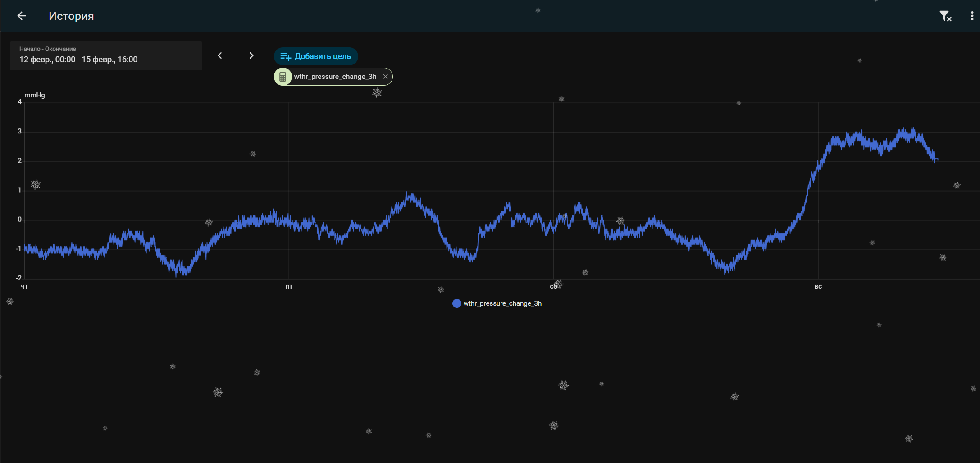Go to previous time period chevron
The image size is (980, 463).
[x=220, y=55]
